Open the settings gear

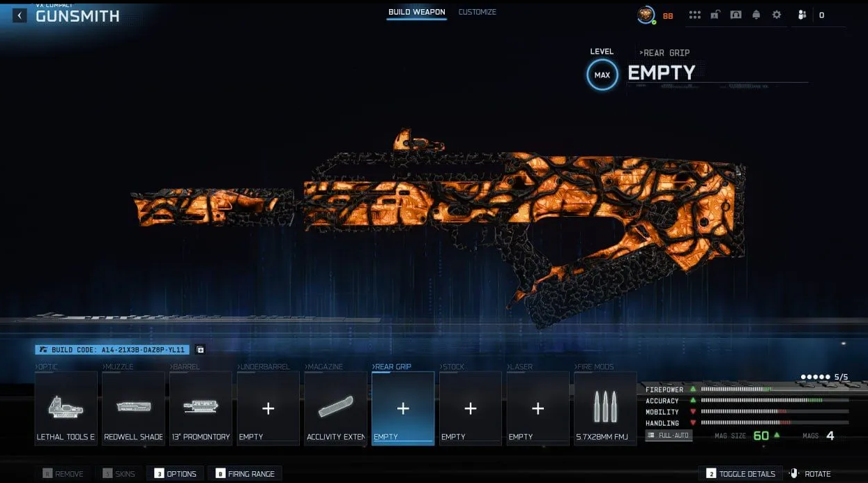(777, 15)
